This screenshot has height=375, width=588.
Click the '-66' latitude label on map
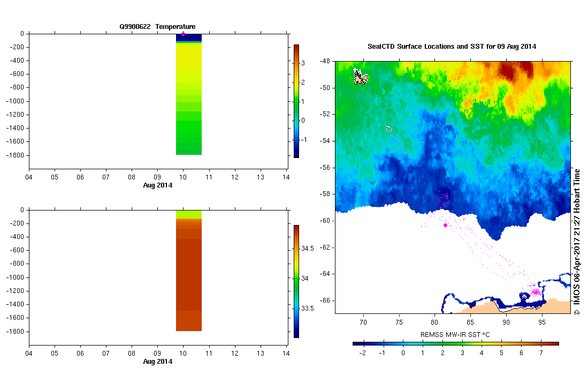pyautogui.click(x=325, y=301)
